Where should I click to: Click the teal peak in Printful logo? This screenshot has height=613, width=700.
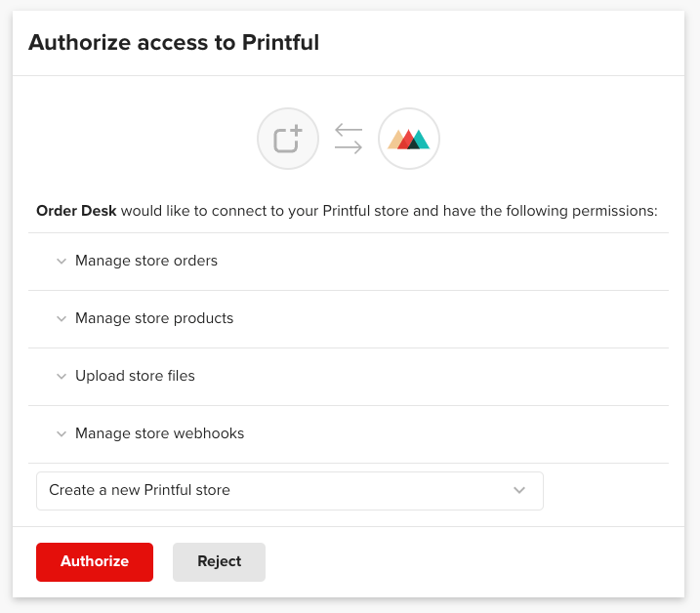pos(420,140)
